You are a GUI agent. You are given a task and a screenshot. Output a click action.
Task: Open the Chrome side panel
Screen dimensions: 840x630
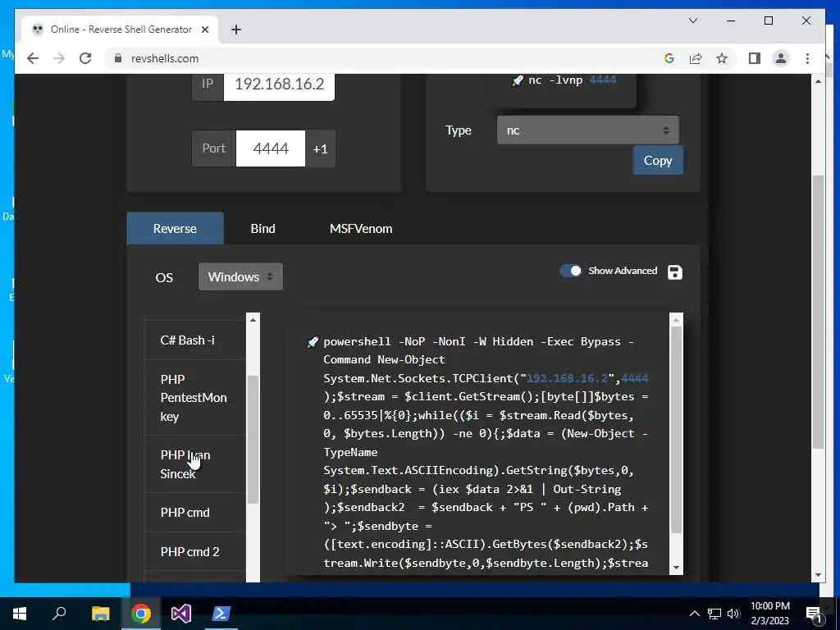[755, 58]
